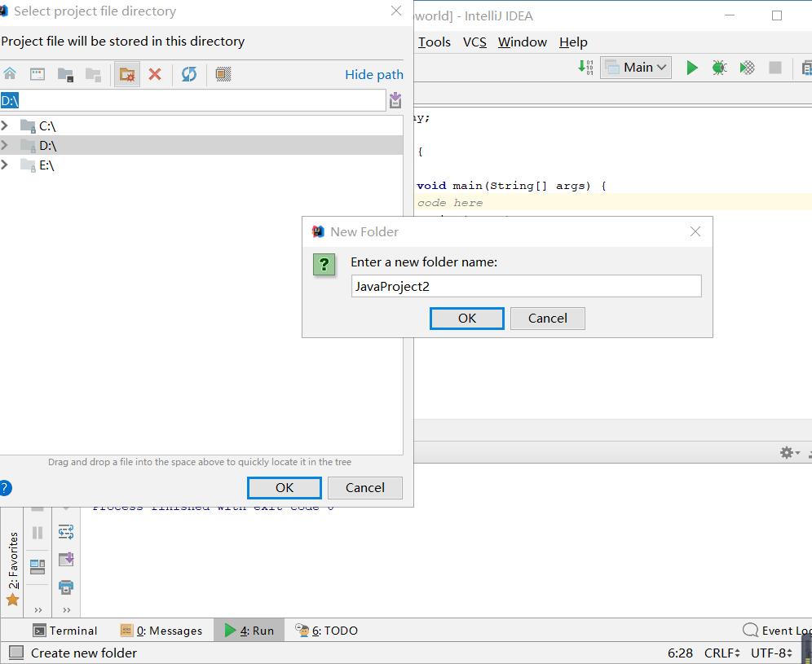Image resolution: width=812 pixels, height=664 pixels.
Task: Select the E:\ drive row
Action: (x=201, y=165)
